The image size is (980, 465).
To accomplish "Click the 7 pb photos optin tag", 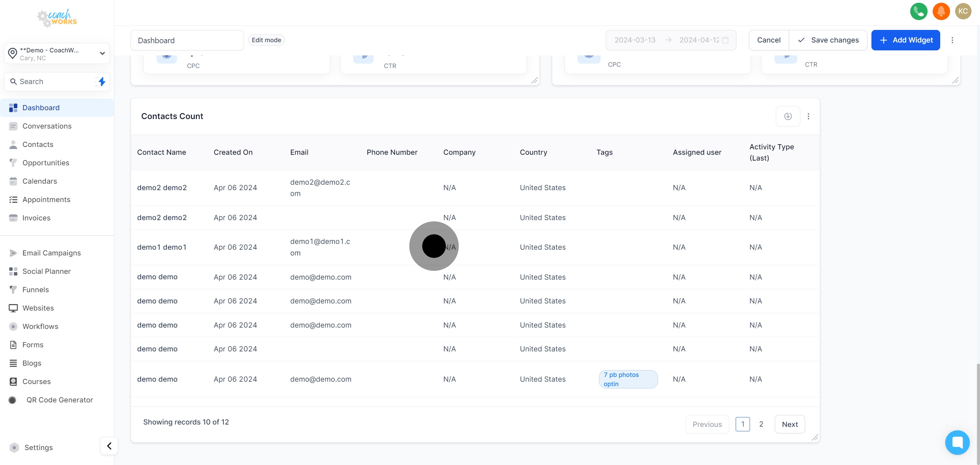I will (x=628, y=379).
